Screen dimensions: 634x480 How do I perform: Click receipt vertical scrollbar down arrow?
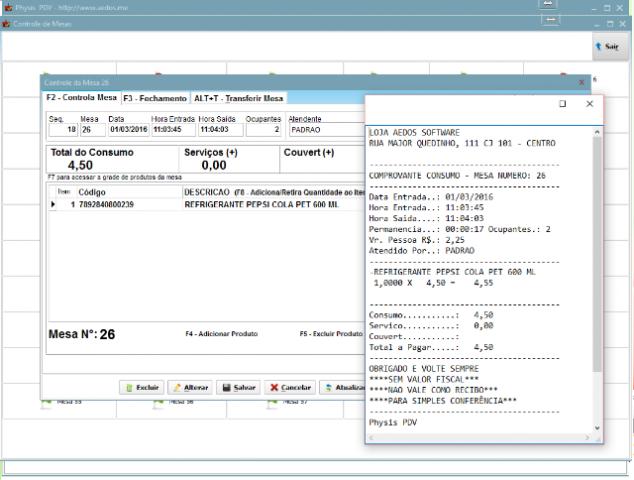[x=597, y=428]
